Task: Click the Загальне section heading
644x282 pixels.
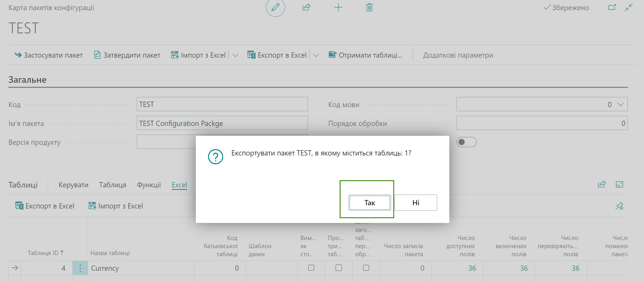Action: tap(28, 80)
